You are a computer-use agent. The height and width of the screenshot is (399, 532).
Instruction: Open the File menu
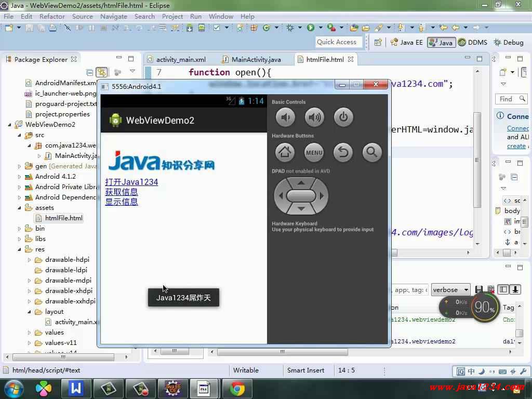click(x=8, y=16)
